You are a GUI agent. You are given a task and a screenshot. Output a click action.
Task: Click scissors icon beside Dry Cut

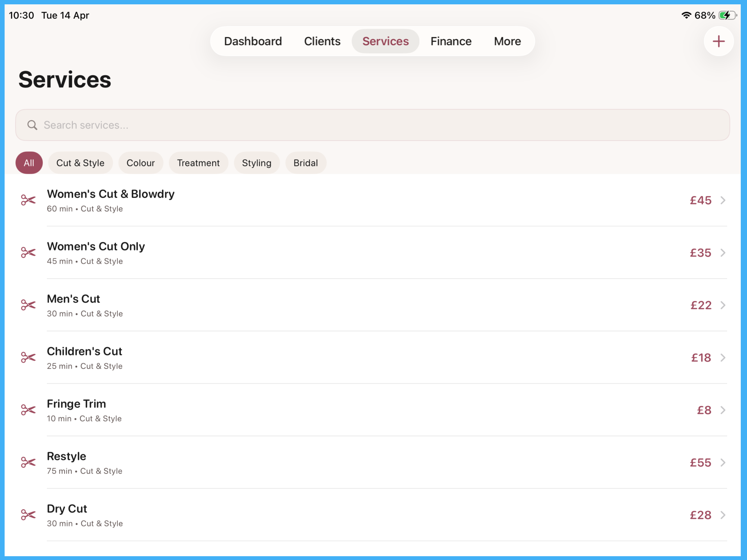click(29, 515)
